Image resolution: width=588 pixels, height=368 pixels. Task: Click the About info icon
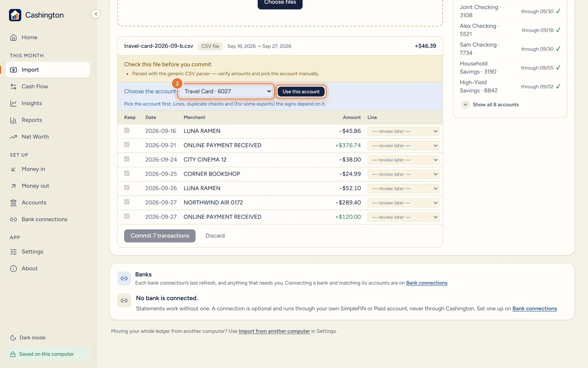coord(13,269)
